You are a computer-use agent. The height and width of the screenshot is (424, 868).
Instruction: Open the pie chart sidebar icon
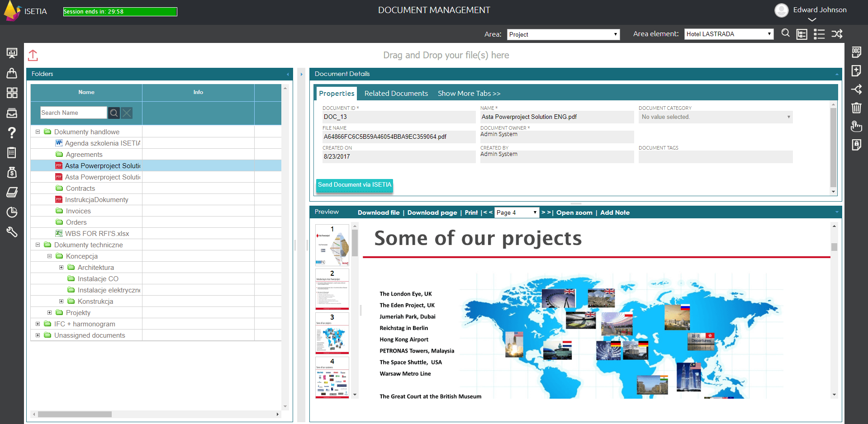pos(12,212)
